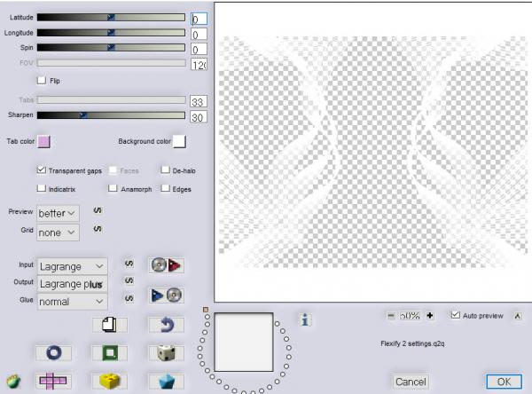
Task: Click the yellow brick icon button
Action: tap(109, 381)
